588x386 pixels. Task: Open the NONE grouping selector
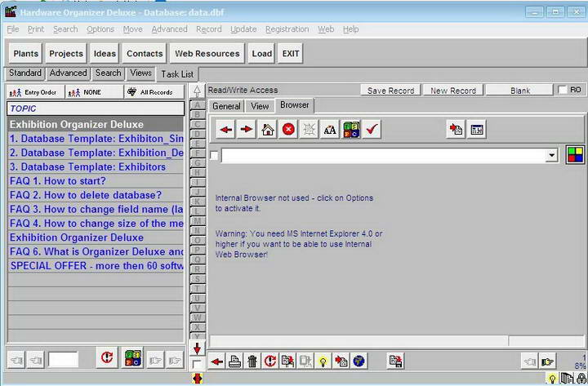[95, 92]
